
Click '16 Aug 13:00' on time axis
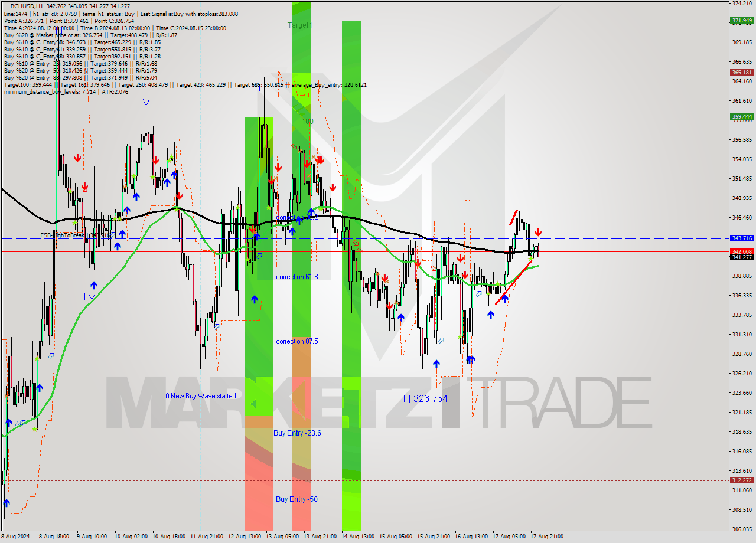(471, 537)
